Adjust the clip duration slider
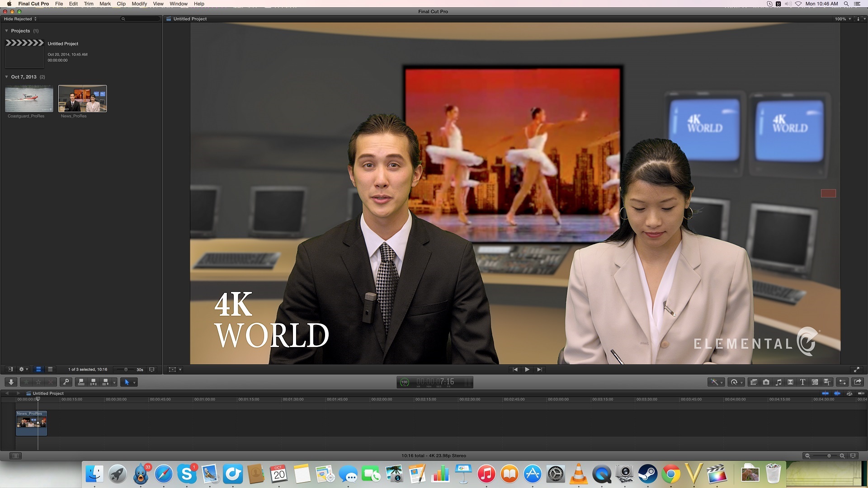The image size is (868, 488). point(126,370)
